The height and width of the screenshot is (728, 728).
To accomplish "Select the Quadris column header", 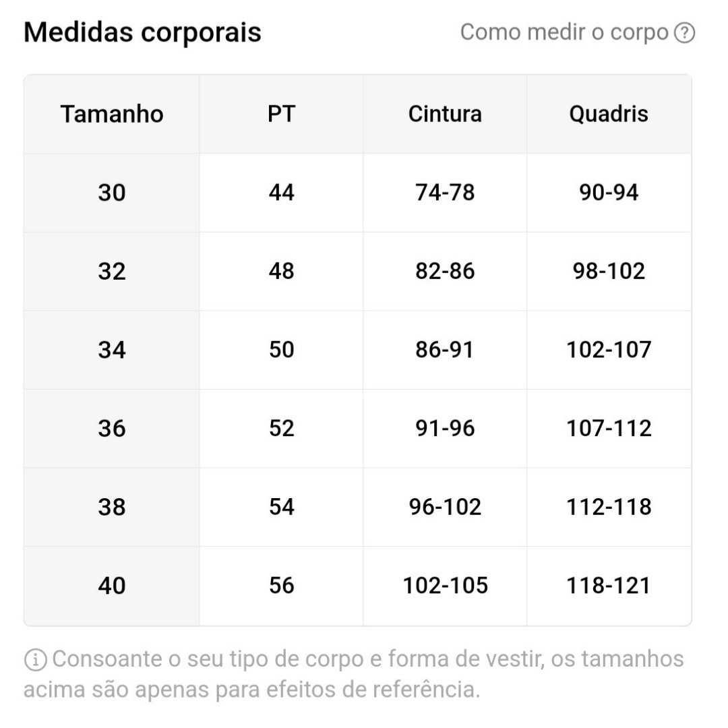I will [609, 114].
